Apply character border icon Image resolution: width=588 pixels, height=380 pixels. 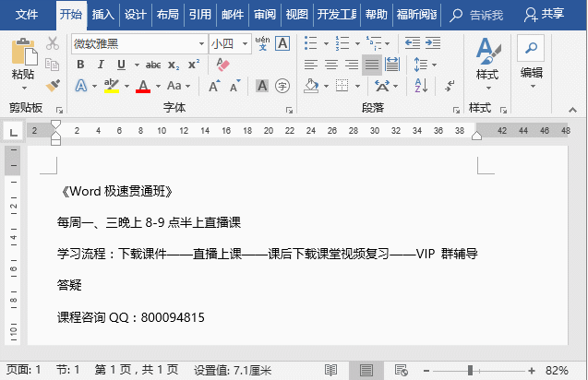point(282,43)
